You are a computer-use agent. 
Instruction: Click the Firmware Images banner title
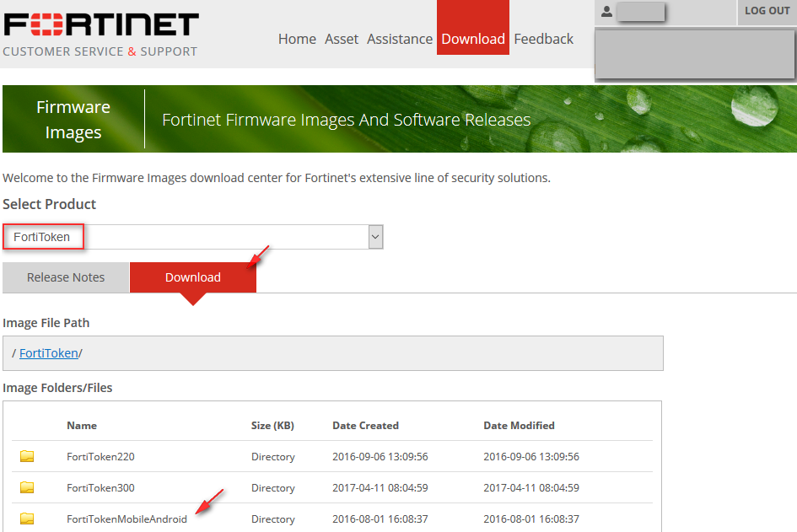73,120
